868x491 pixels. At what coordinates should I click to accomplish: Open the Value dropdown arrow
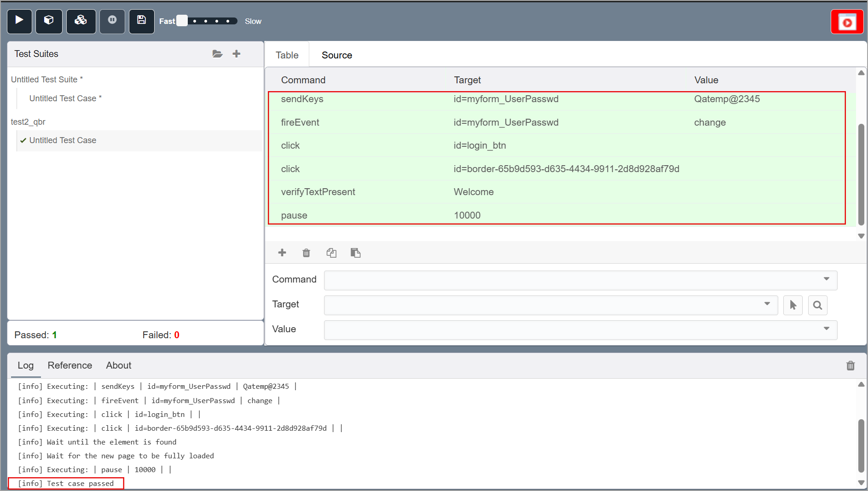pos(827,329)
